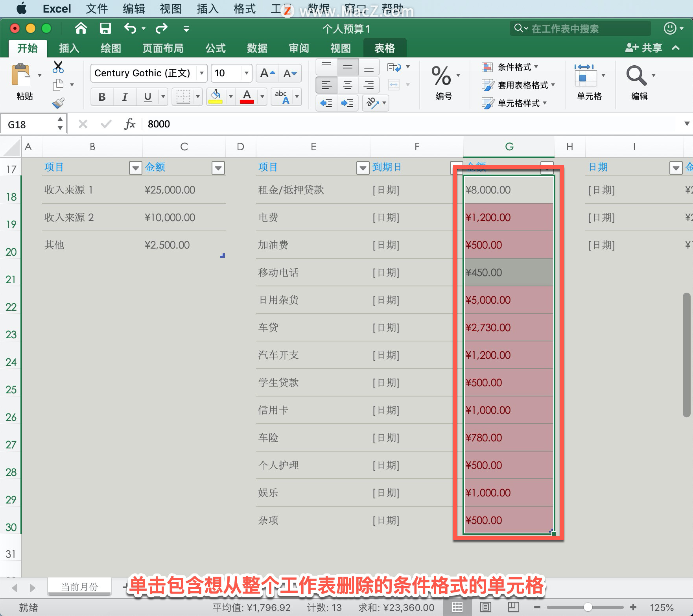693x616 pixels.
Task: Open the 文件 menu in menu bar
Action: [97, 9]
